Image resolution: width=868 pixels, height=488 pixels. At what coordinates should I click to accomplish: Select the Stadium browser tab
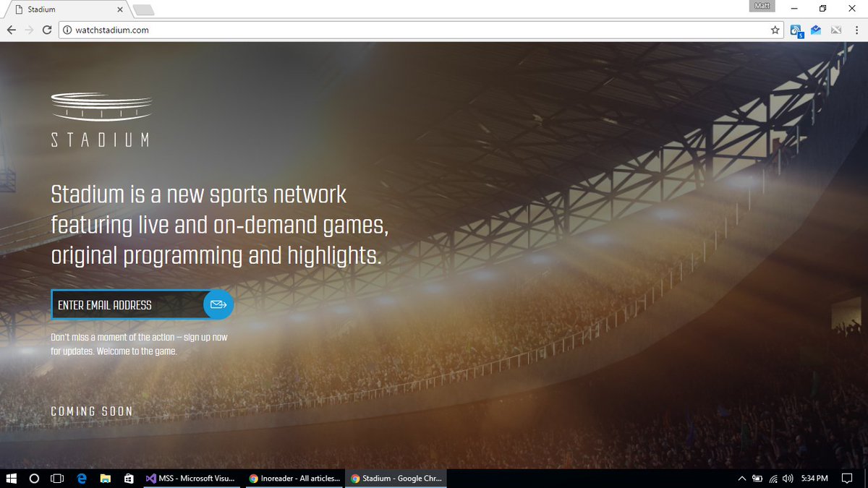(67, 9)
